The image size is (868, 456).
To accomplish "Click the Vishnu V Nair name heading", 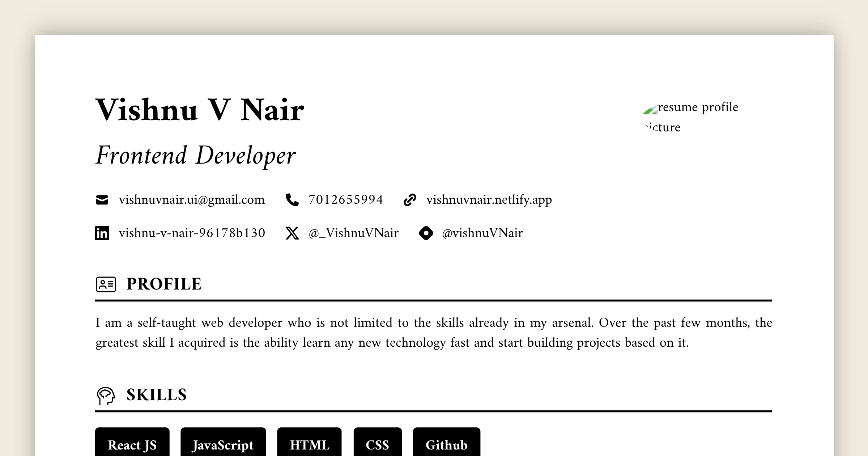I will pyautogui.click(x=200, y=111).
